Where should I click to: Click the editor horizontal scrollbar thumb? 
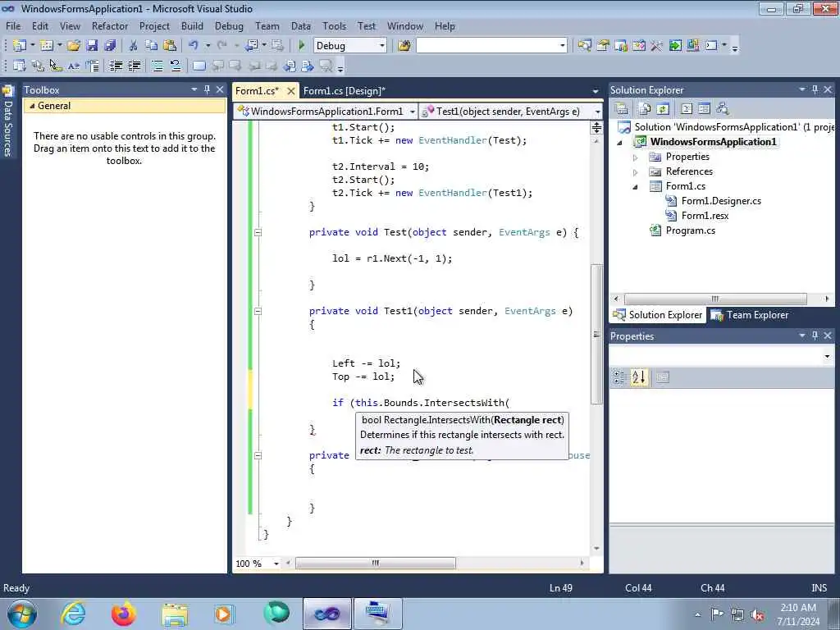376,563
